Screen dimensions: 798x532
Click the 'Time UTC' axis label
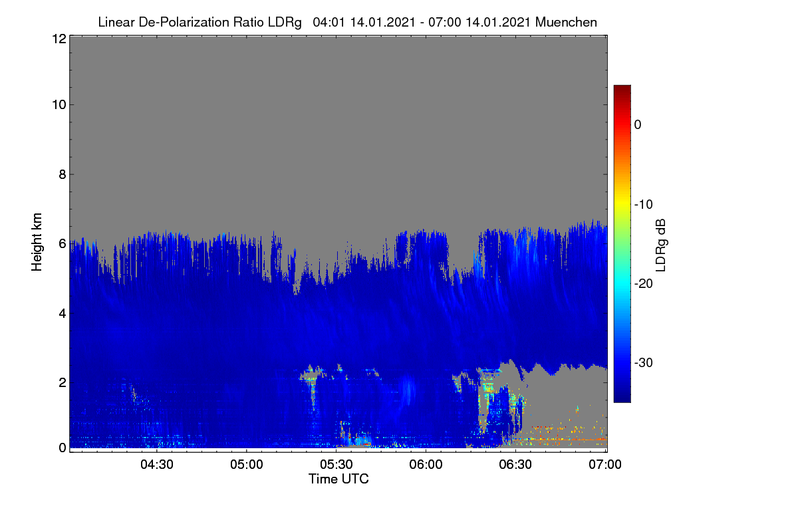[338, 479]
